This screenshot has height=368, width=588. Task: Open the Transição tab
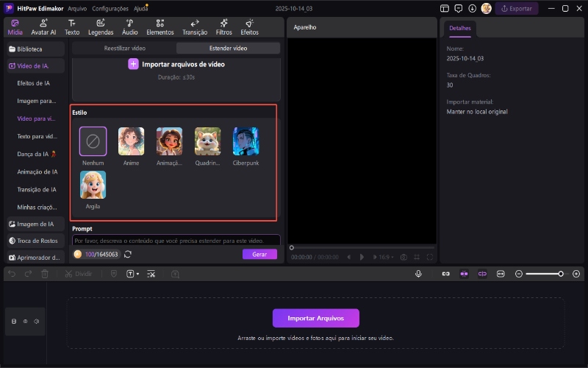[195, 27]
